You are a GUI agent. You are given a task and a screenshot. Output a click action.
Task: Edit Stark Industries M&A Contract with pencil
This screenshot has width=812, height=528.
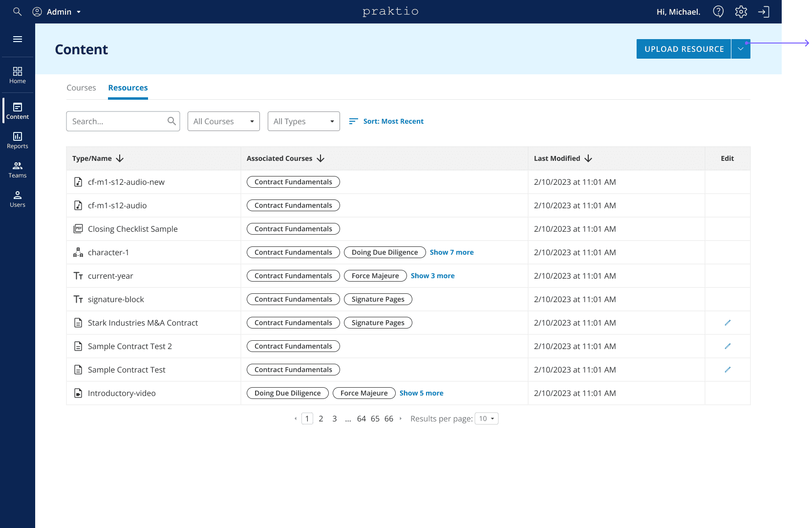[727, 323]
